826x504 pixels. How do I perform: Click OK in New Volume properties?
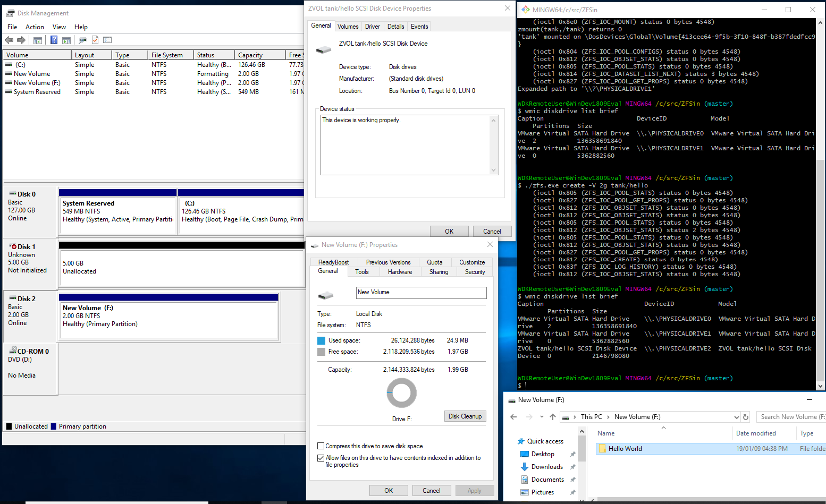click(389, 491)
